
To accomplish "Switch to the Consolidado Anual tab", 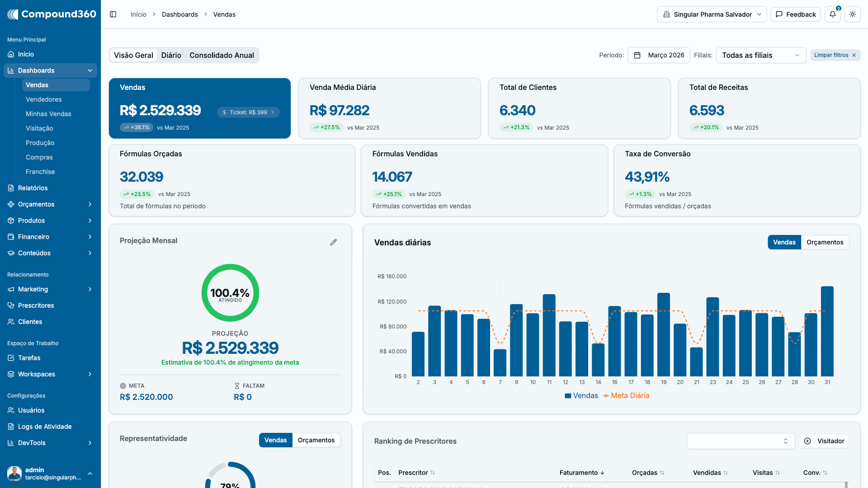I will pos(222,55).
